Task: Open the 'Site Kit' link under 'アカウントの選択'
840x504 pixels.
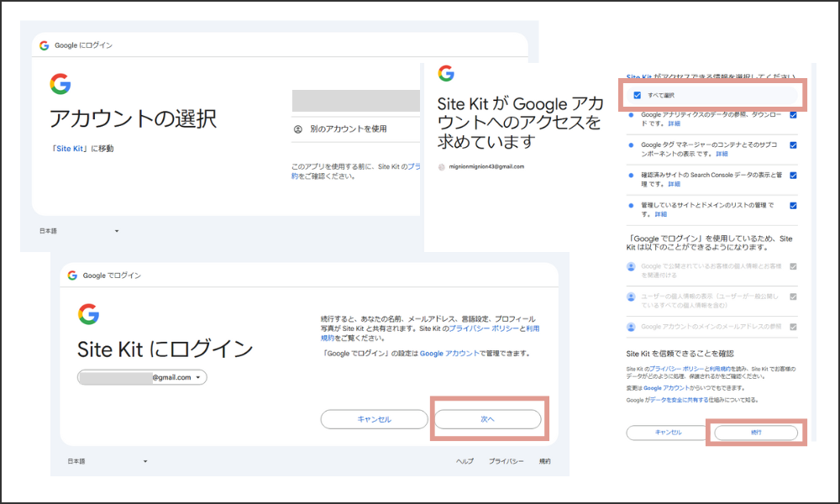Action: [70, 149]
